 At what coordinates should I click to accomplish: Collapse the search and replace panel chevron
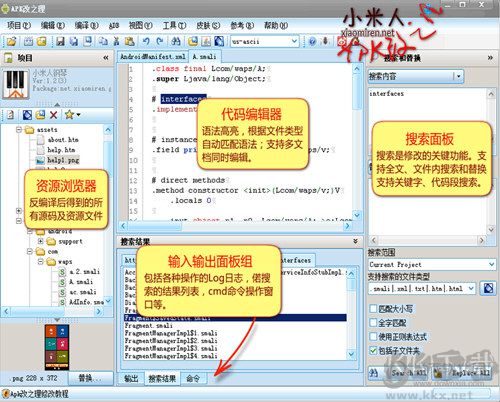pyautogui.click(x=490, y=58)
